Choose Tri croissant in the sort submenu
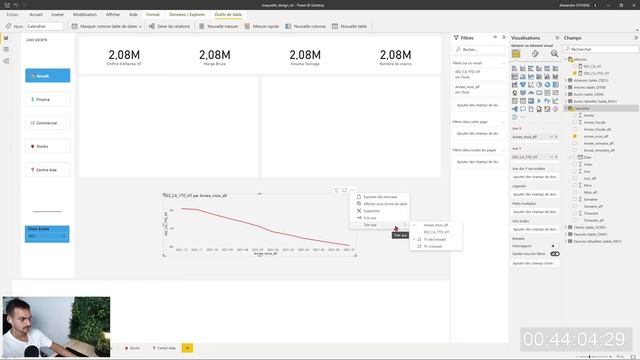The width and height of the screenshot is (640, 360). [436, 247]
